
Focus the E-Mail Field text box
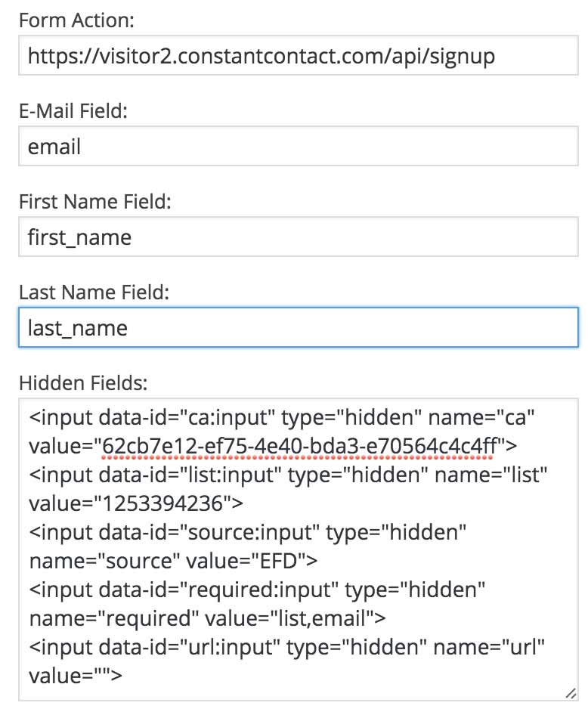pyautogui.click(x=298, y=146)
